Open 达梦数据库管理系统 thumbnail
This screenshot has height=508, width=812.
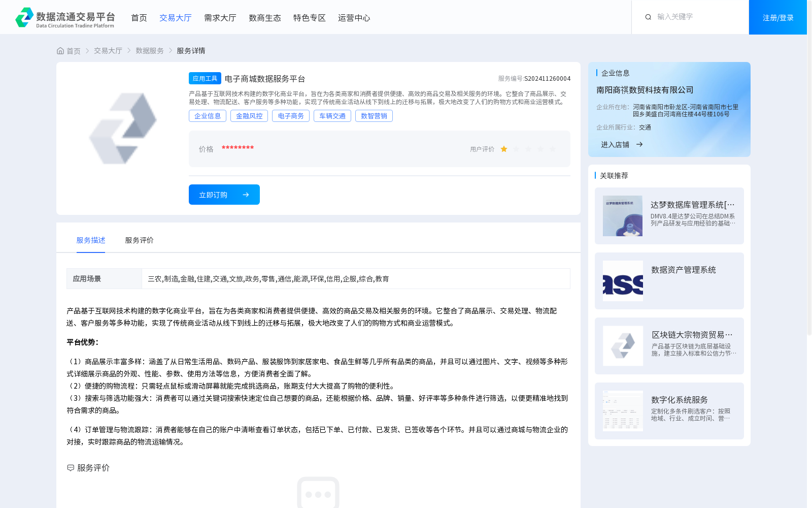[x=623, y=216]
